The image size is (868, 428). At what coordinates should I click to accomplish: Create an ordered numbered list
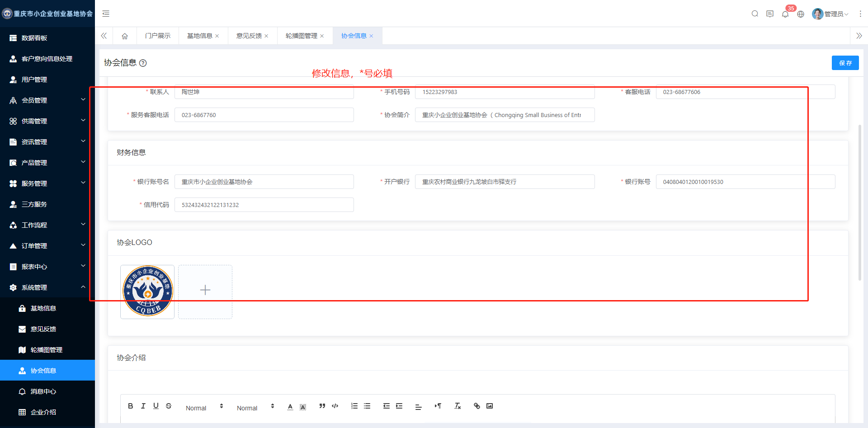(x=354, y=406)
